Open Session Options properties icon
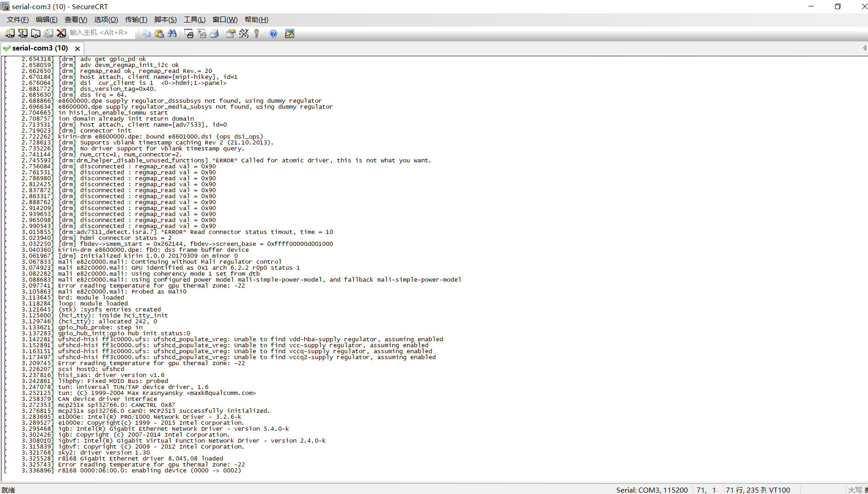868x494 pixels. 231,33
